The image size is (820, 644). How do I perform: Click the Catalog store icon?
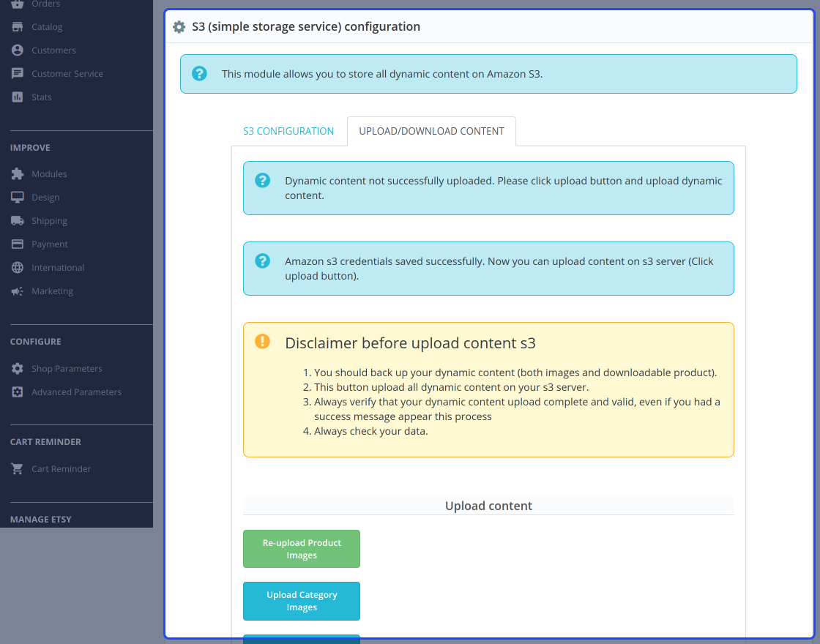18,26
